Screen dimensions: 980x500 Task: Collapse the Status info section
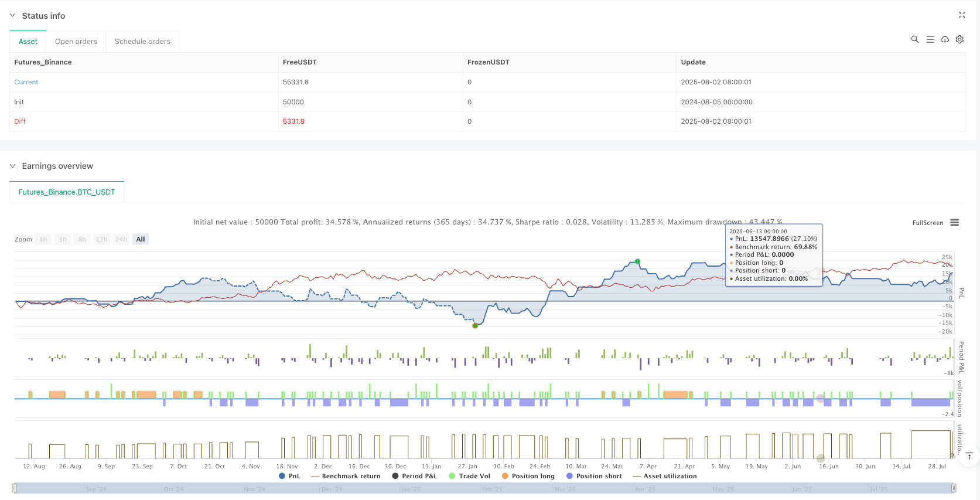(x=13, y=16)
